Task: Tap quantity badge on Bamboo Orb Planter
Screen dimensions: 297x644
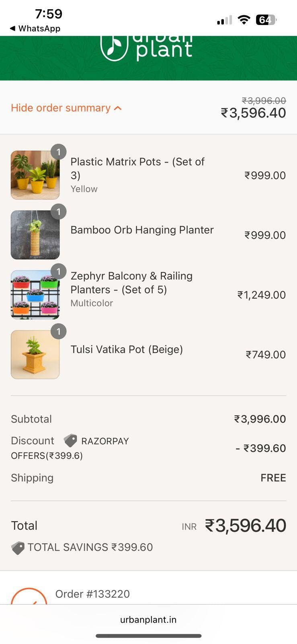Action: coord(59,212)
